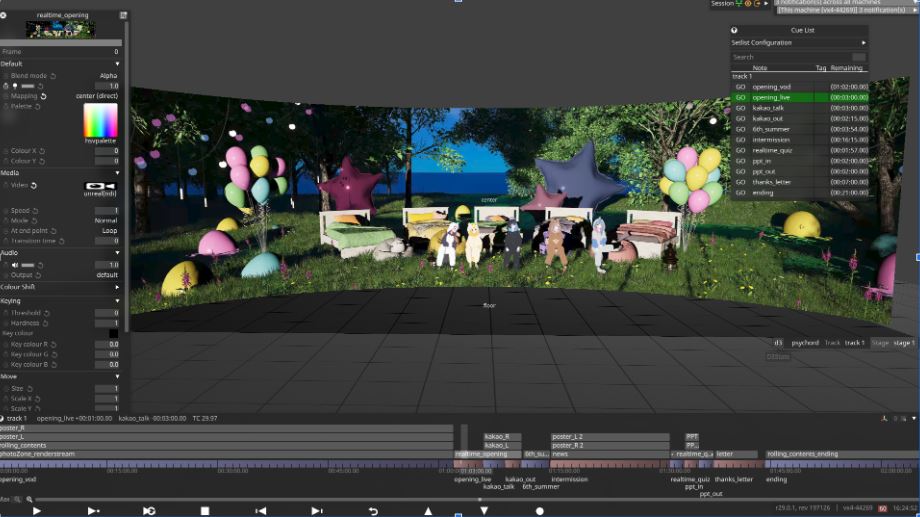Click the Threshold reset arrow icon

point(47,313)
